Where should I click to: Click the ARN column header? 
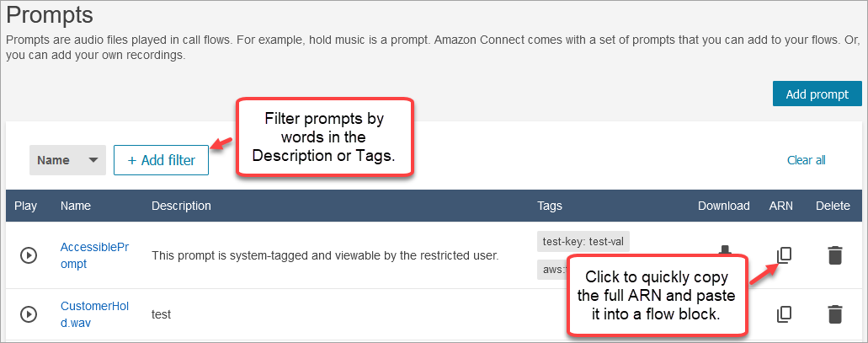coord(781,206)
